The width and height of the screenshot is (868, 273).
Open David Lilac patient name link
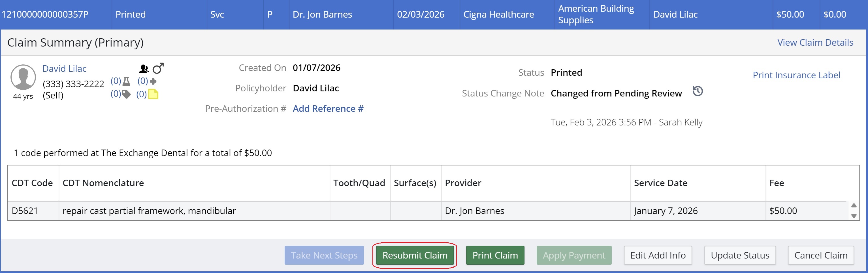tap(64, 68)
